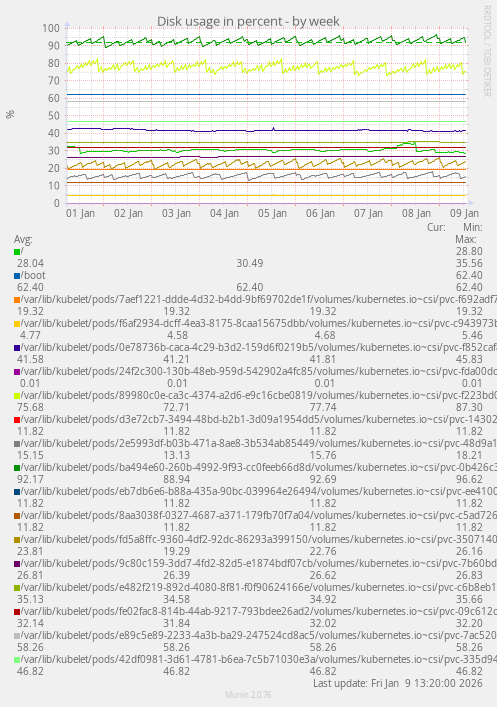Viewport: 497px width, 707px height.
Task: Click the orange swatch for pod 7aef1221-ddde
Action: pos(17,299)
